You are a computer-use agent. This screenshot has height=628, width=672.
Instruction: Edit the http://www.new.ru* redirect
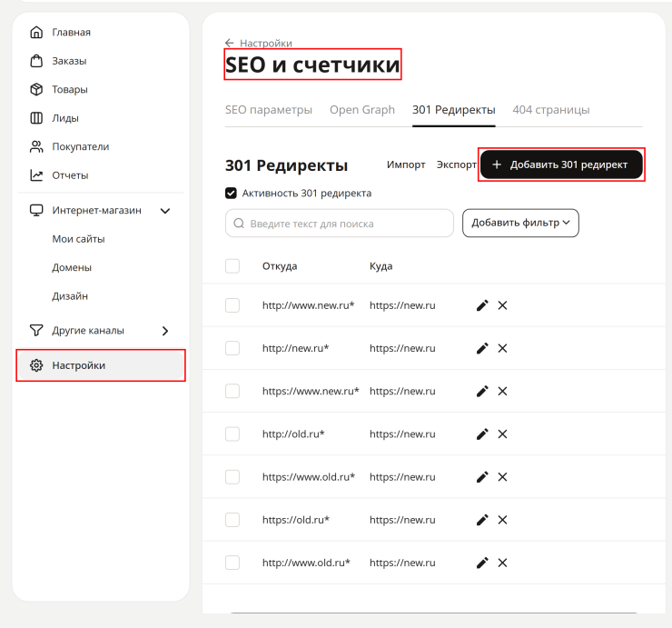(482, 305)
